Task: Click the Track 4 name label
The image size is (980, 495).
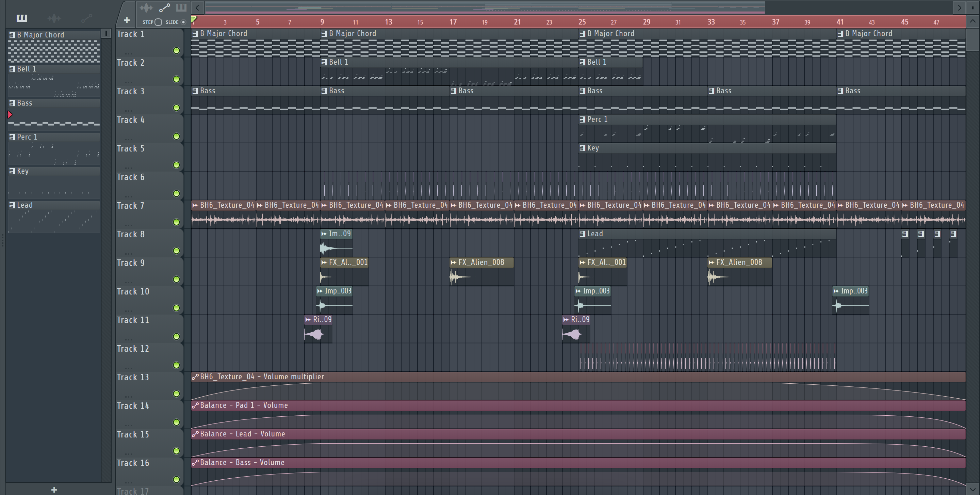Action: [130, 120]
